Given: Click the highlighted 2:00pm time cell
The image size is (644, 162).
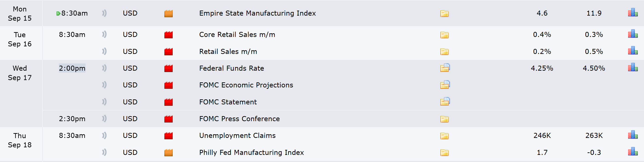Looking at the screenshot, I should pyautogui.click(x=72, y=68).
